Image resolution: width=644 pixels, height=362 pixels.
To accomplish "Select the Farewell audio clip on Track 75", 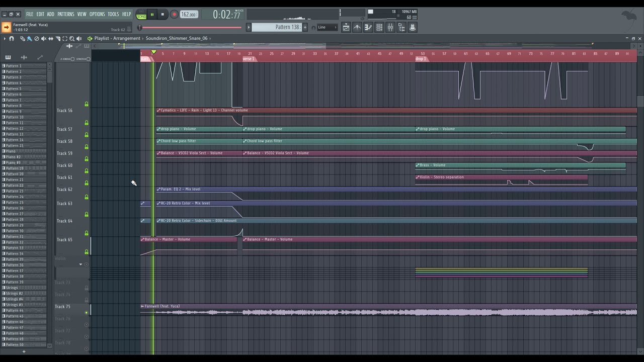I will [388, 310].
